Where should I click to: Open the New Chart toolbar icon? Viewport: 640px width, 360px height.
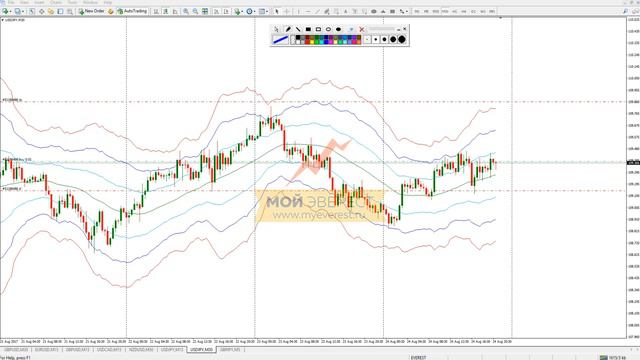click(x=5, y=11)
